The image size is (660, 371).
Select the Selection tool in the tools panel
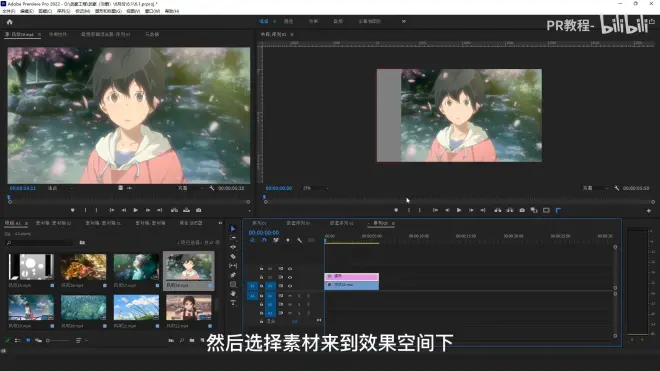[x=233, y=229]
